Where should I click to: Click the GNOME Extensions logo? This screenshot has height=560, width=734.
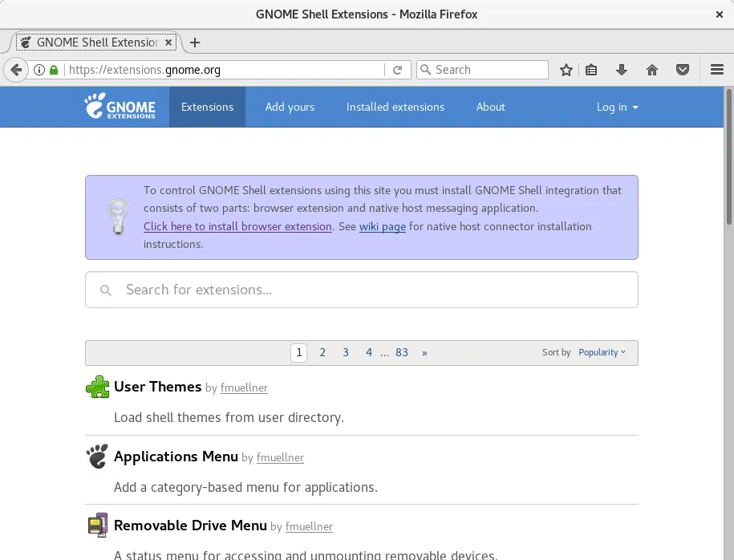click(120, 106)
